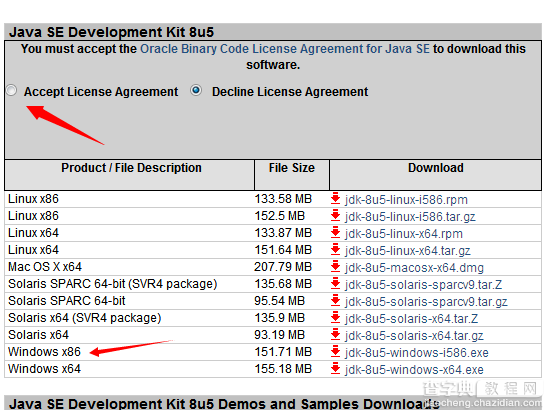555x410 pixels.
Task: Click download icon for jdk-8u5-solaris-sparcv9.tar.Z
Action: [x=335, y=284]
